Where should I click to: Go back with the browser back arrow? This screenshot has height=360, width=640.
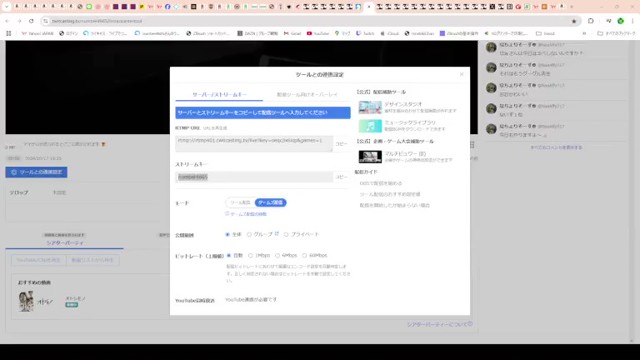(x=7, y=21)
